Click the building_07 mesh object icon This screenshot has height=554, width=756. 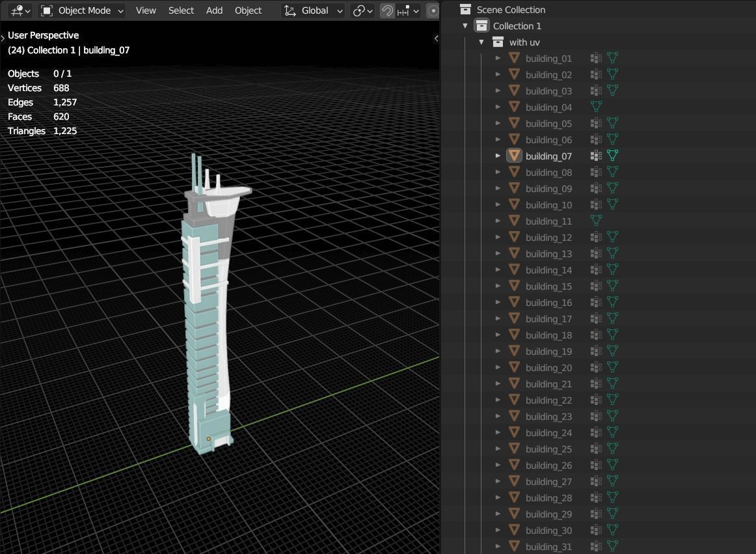pos(515,156)
